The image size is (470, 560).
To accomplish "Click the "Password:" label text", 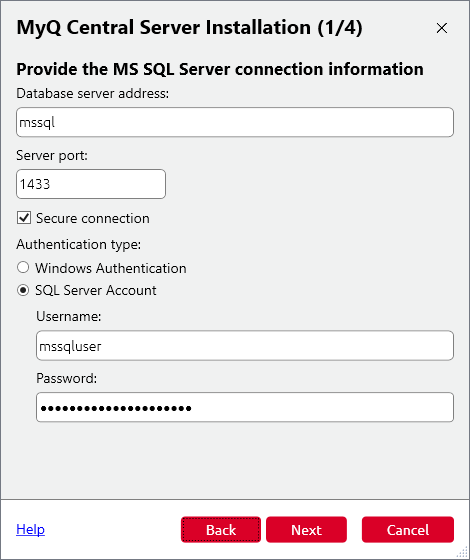I will [x=66, y=378].
